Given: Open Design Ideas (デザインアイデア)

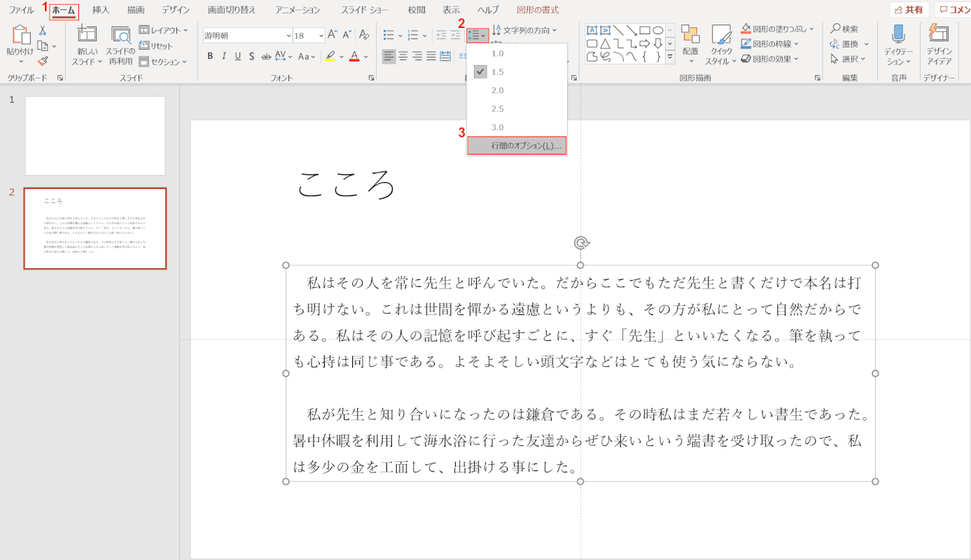Looking at the screenshot, I should 939,45.
